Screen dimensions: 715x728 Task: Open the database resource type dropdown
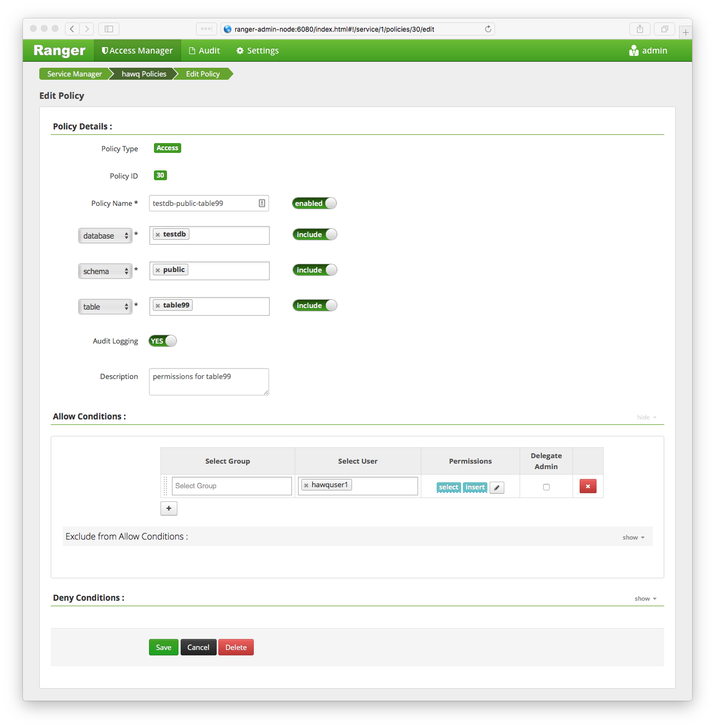(105, 236)
